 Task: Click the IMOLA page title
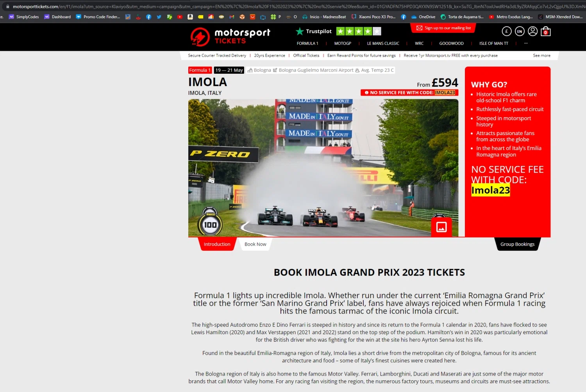[x=207, y=82]
